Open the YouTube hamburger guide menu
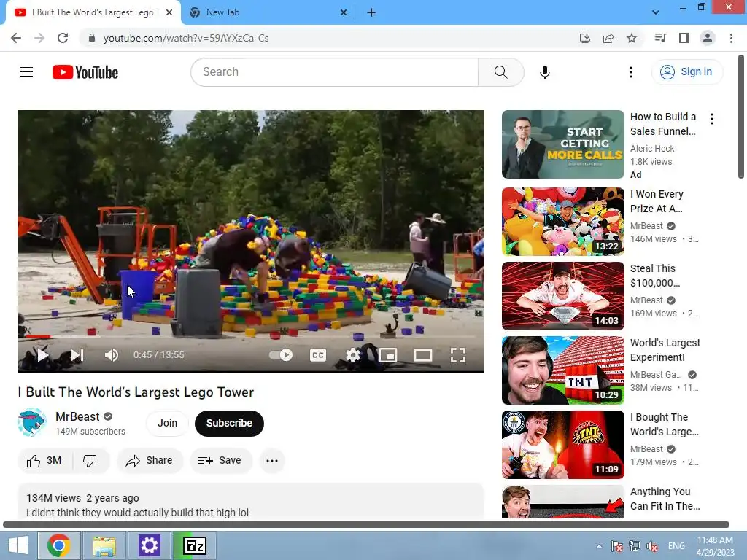The width and height of the screenshot is (747, 560). tap(26, 72)
